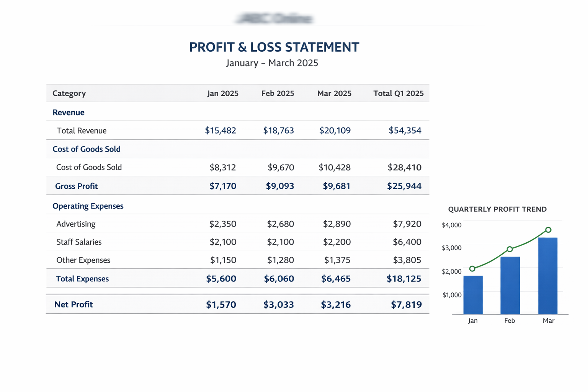
Task: Click the Category column header
Action: click(69, 93)
